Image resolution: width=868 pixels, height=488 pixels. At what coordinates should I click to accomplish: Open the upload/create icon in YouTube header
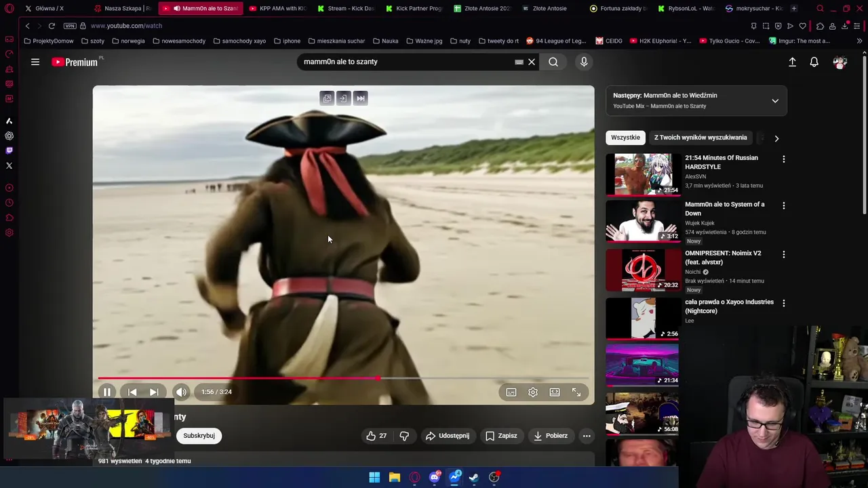click(x=792, y=62)
